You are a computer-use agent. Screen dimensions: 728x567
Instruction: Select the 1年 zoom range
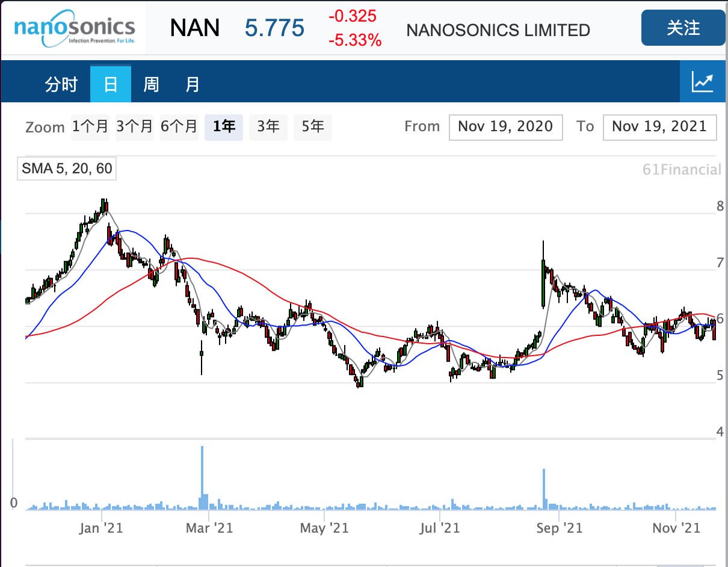click(224, 126)
